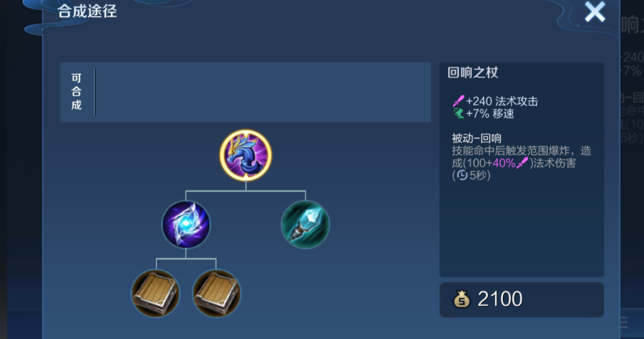
Task: Tap the pink wand icon after 40%
Action: point(522,163)
